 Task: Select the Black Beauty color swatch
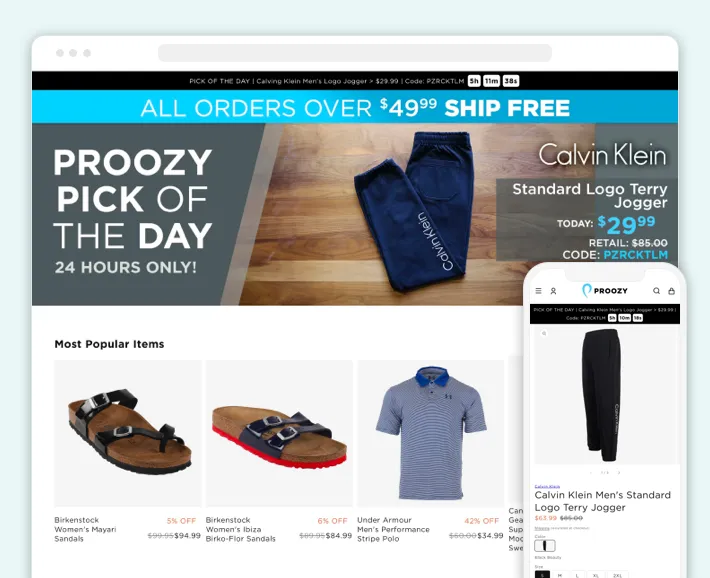pyautogui.click(x=545, y=546)
